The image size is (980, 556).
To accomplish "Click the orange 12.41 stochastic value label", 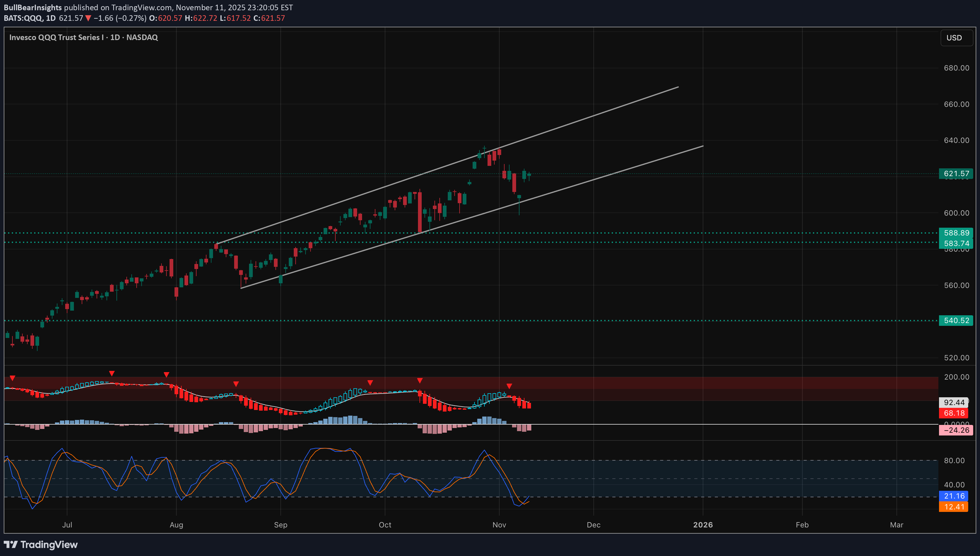I will click(x=954, y=507).
